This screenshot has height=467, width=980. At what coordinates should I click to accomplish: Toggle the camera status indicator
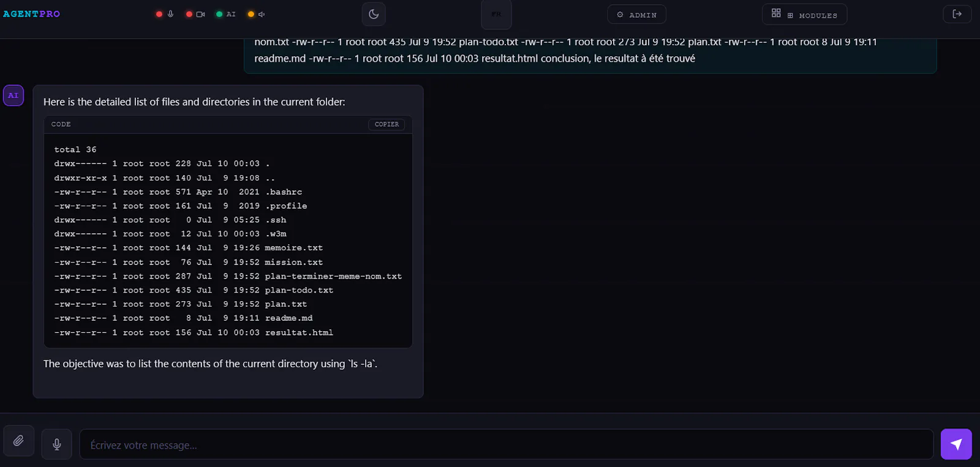pyautogui.click(x=195, y=14)
